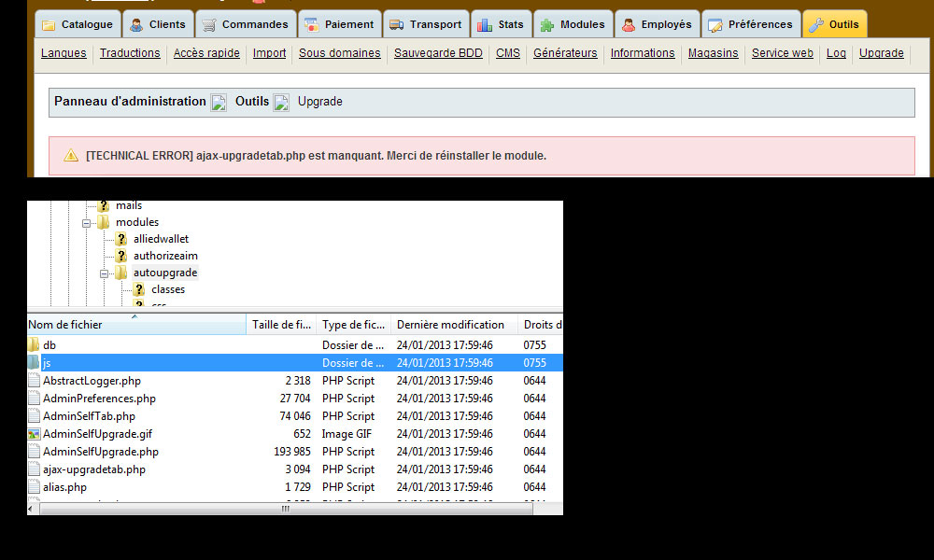This screenshot has width=934, height=560.
Task: Select the autoupgrade folder in tree
Action: pyautogui.click(x=165, y=273)
